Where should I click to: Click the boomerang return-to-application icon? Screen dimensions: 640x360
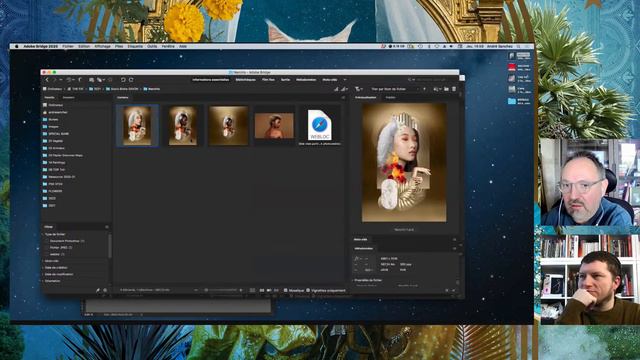coord(80,80)
